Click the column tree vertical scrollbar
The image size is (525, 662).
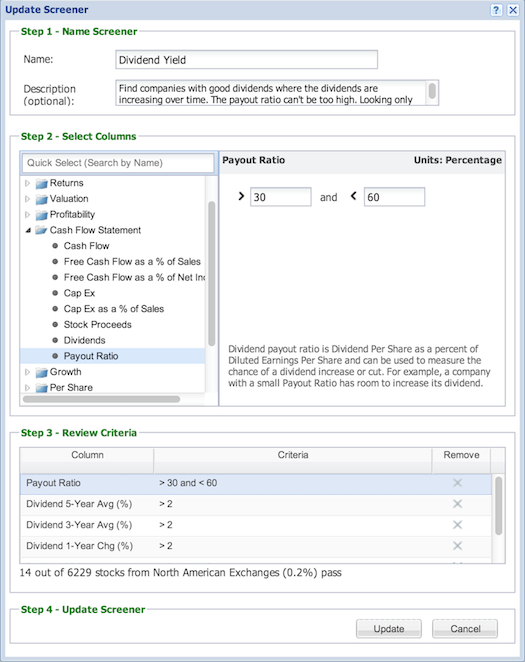coord(211,274)
